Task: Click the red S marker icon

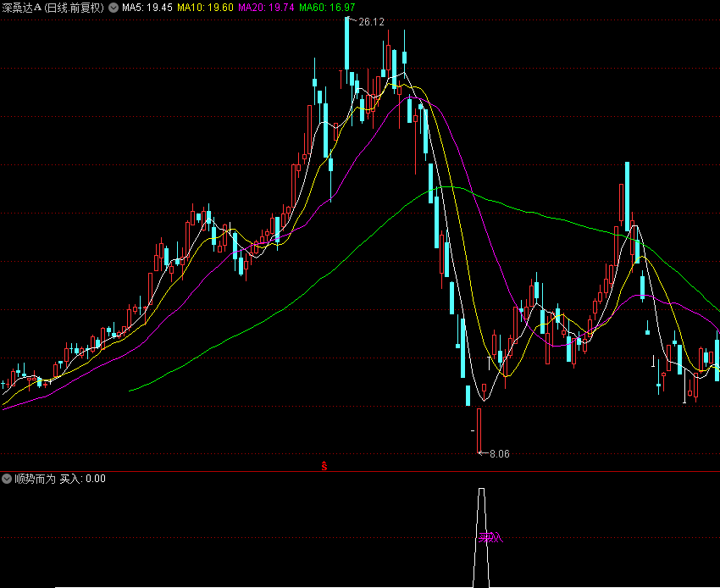Action: (x=324, y=466)
